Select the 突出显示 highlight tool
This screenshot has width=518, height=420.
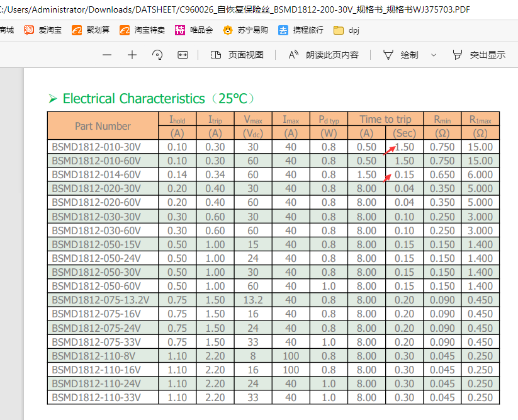(x=479, y=55)
